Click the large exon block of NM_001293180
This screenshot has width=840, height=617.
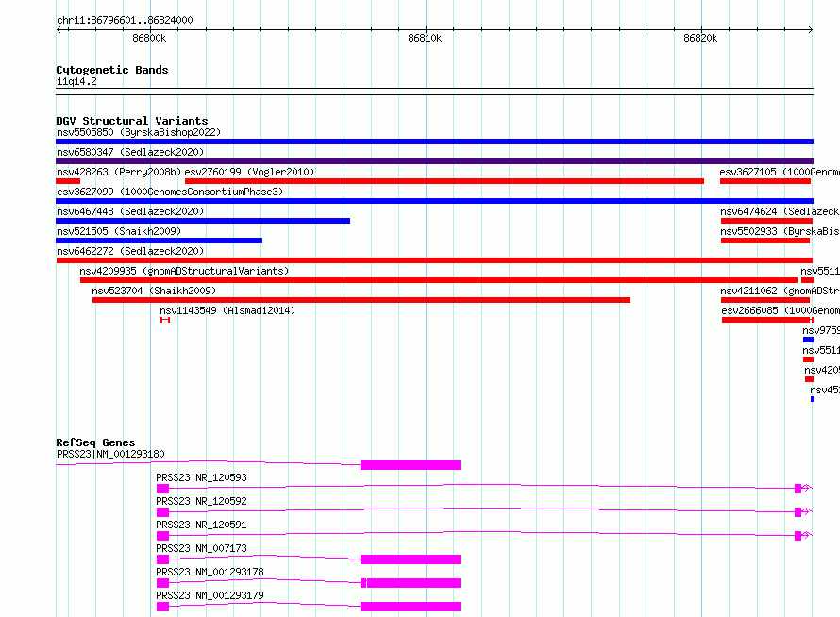(411, 465)
